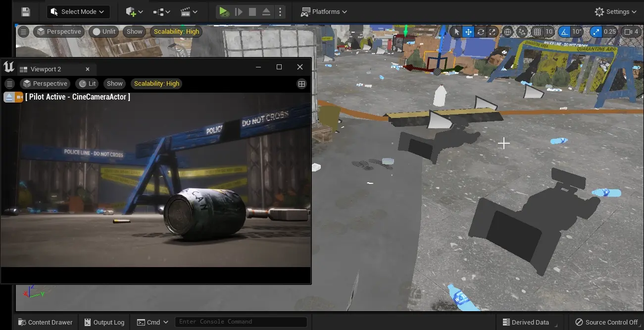Close the Viewport 2 window
The height and width of the screenshot is (330, 644).
point(300,67)
